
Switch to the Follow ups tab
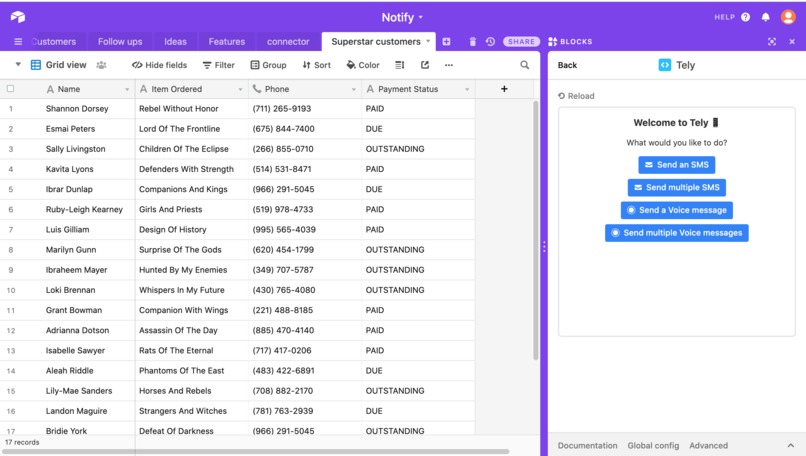(120, 42)
